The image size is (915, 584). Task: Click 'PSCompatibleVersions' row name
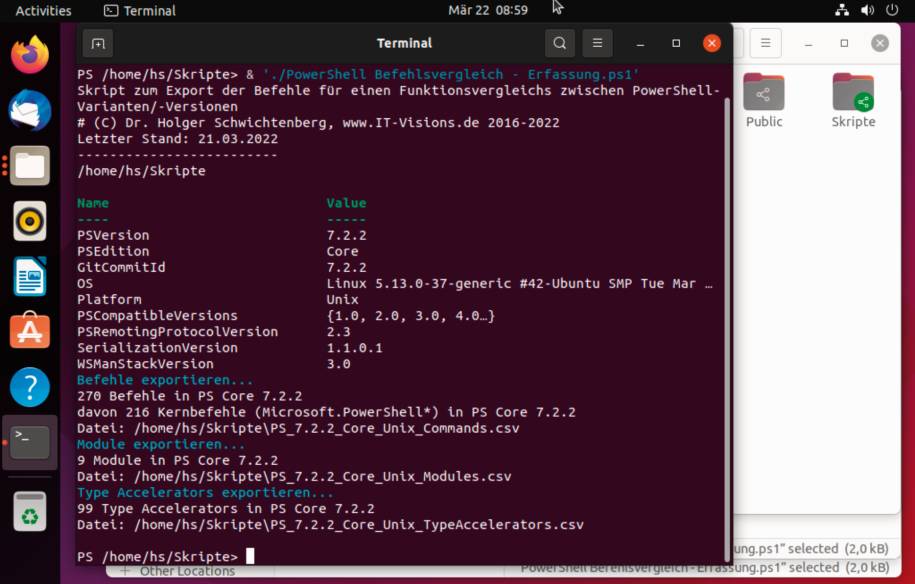click(x=158, y=316)
